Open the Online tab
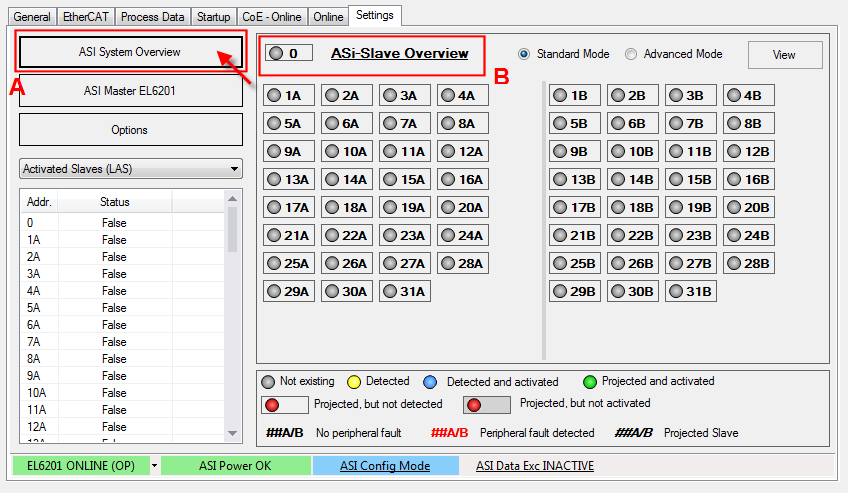848x493 pixels. 328,17
